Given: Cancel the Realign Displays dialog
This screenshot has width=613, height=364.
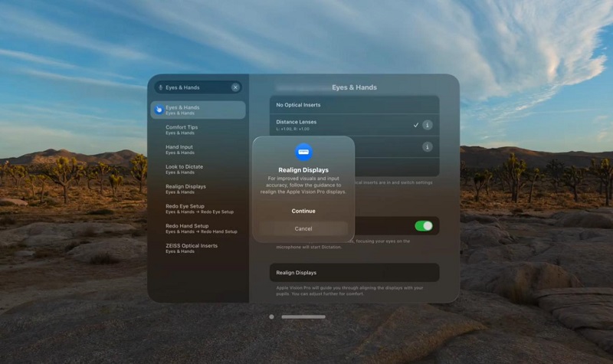Looking at the screenshot, I should point(303,228).
